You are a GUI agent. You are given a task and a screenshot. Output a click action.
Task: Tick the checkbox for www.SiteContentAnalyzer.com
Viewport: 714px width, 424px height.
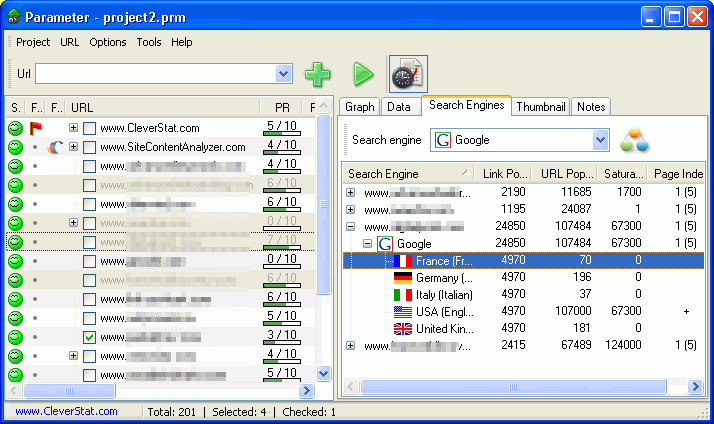coord(89,147)
